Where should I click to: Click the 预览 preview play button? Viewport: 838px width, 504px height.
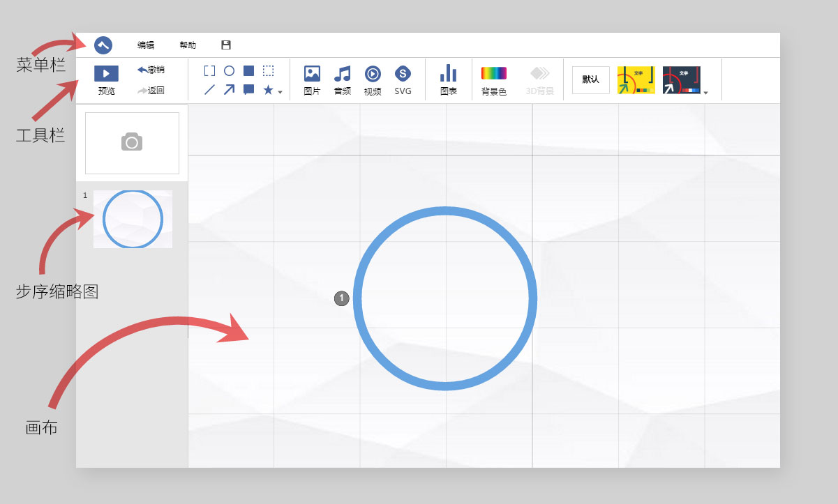point(106,74)
